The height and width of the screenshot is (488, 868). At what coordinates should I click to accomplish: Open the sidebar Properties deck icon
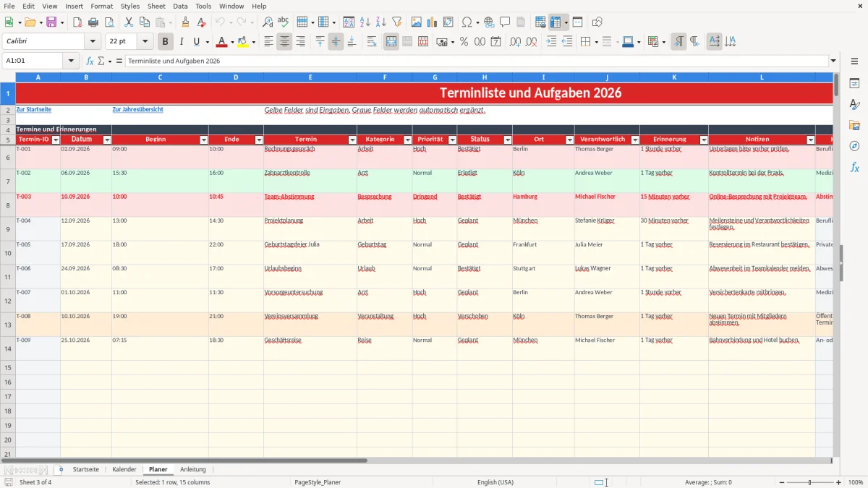click(854, 84)
